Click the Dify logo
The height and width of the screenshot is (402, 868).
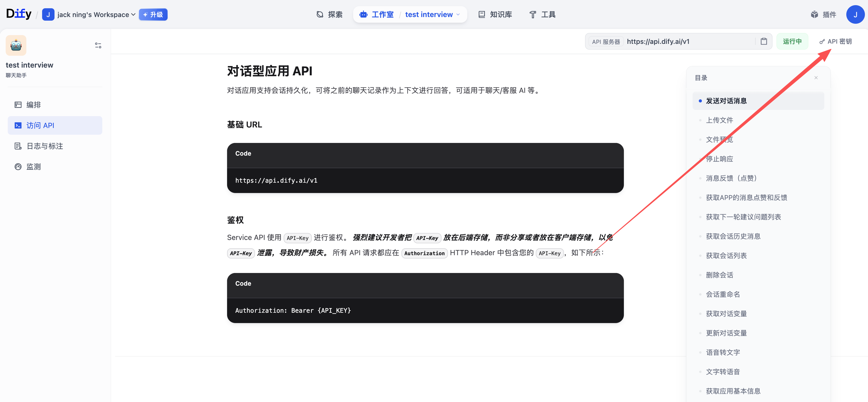[x=19, y=14]
